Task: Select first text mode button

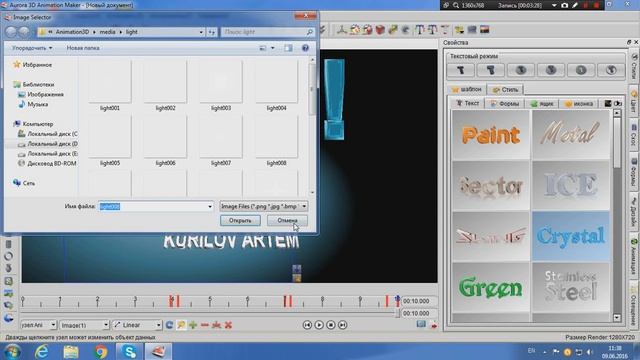Action: pyautogui.click(x=460, y=70)
